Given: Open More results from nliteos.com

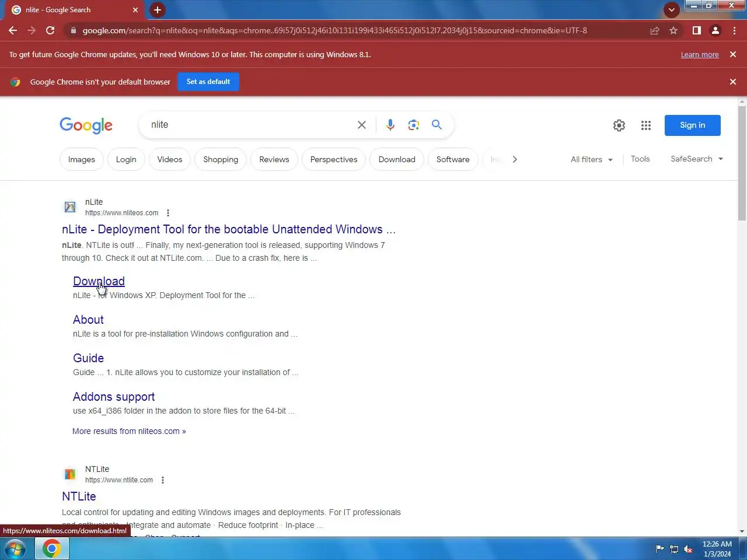Looking at the screenshot, I should pyautogui.click(x=129, y=431).
